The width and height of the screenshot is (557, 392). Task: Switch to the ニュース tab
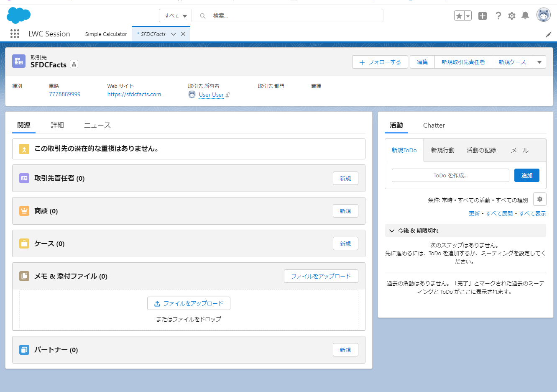coord(97,125)
